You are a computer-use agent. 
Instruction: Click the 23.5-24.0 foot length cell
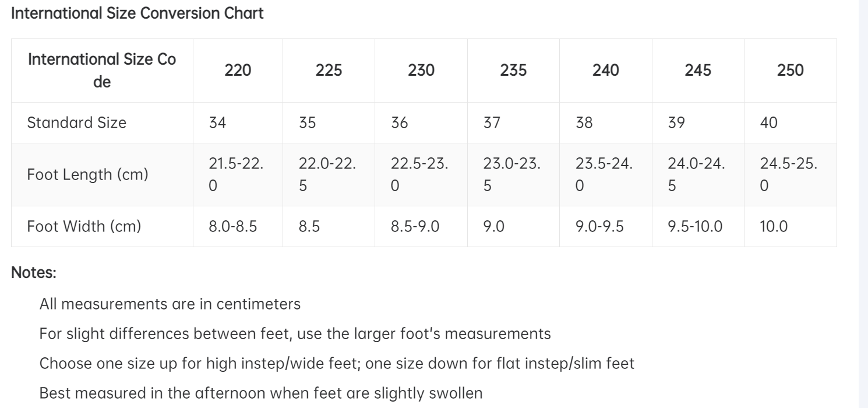[603, 174]
